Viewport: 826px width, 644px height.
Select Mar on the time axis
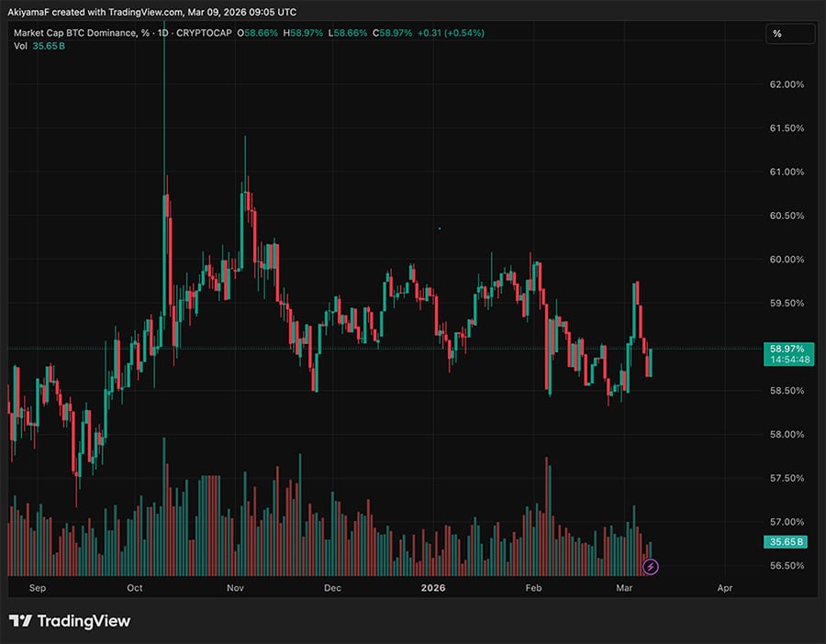(x=625, y=588)
